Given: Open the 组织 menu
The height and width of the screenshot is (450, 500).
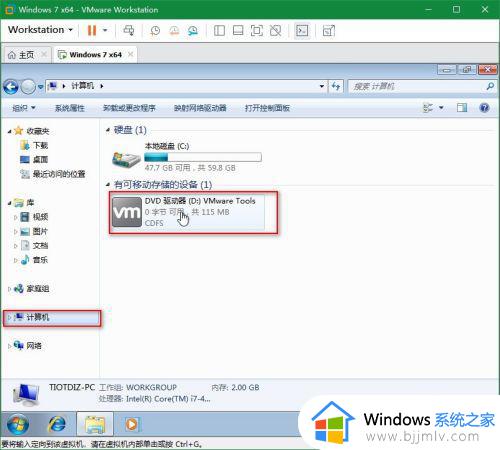Looking at the screenshot, I should [x=23, y=108].
